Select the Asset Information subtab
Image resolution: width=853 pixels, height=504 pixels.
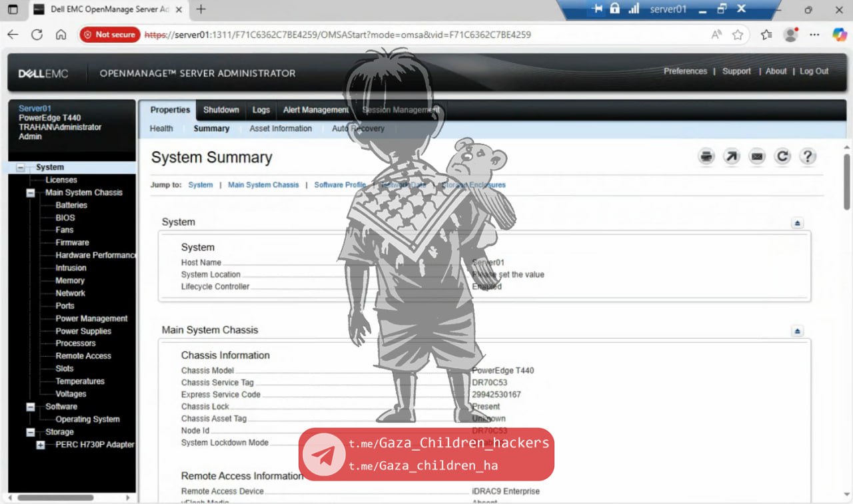[x=281, y=128]
